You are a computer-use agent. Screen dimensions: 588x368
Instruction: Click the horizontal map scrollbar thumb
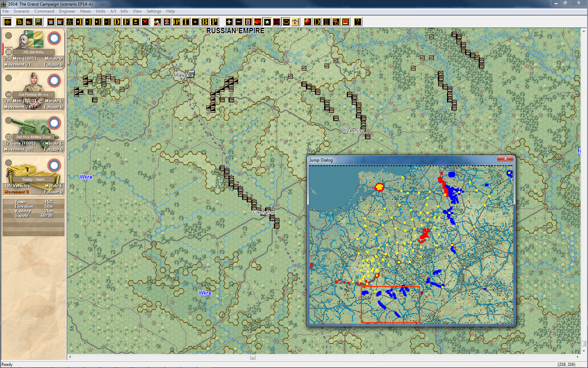click(253, 357)
